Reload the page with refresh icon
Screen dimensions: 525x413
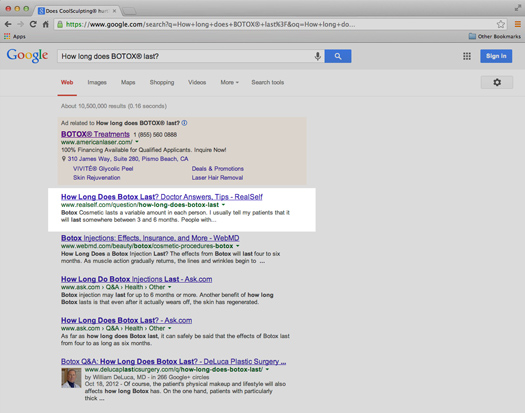tap(33, 24)
